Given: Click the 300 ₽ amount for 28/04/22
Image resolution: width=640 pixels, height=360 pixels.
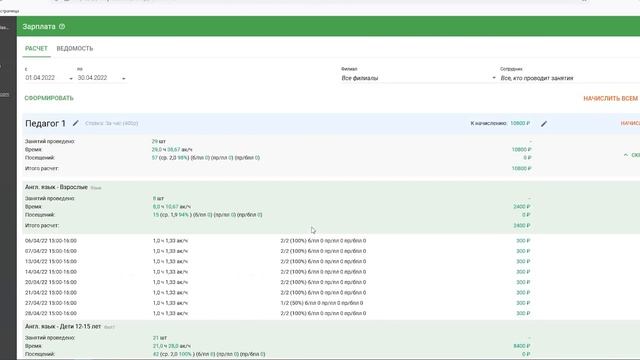Looking at the screenshot, I should pyautogui.click(x=523, y=313).
